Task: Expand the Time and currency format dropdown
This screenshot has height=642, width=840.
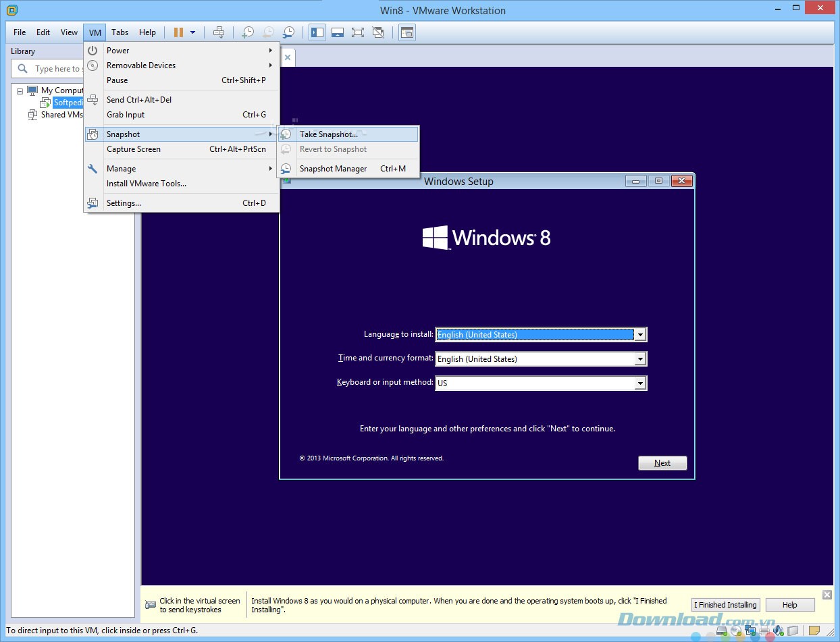Action: coord(639,359)
